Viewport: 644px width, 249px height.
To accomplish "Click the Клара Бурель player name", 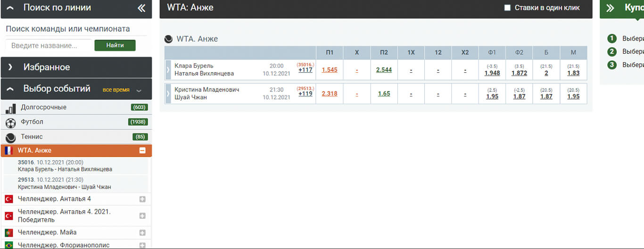I will (194, 66).
